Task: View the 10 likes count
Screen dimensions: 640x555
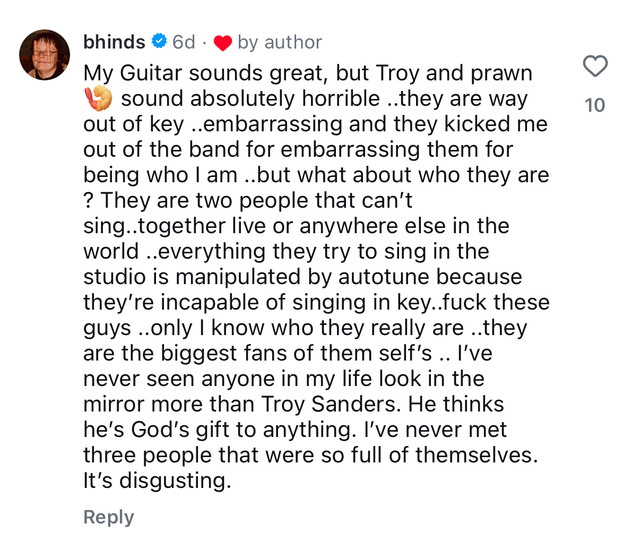Action: 594,104
